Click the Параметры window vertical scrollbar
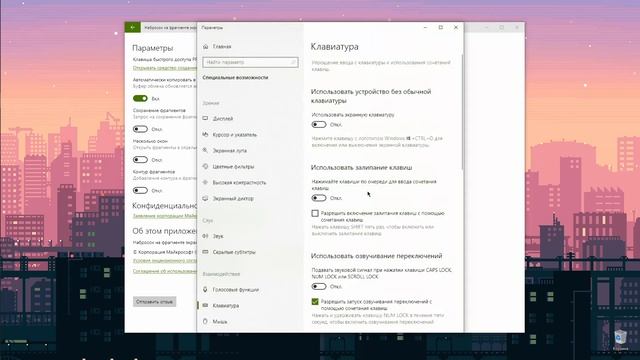The width and height of the screenshot is (640, 360). (462, 112)
